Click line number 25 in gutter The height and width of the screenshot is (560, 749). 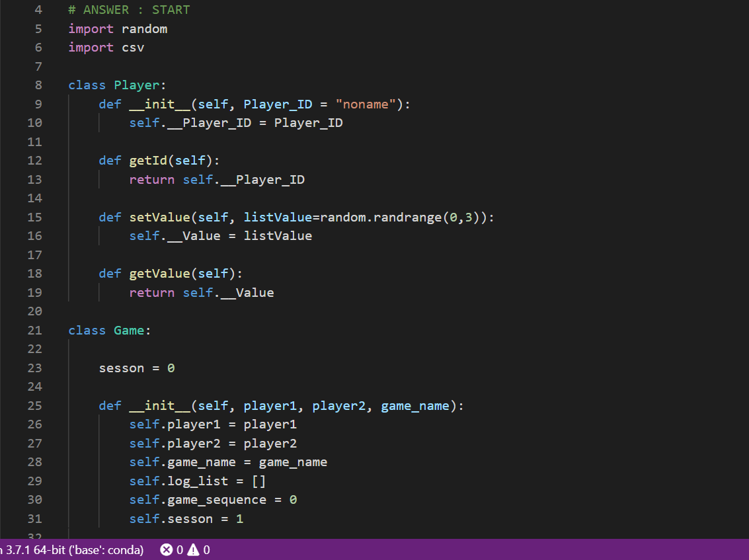35,406
